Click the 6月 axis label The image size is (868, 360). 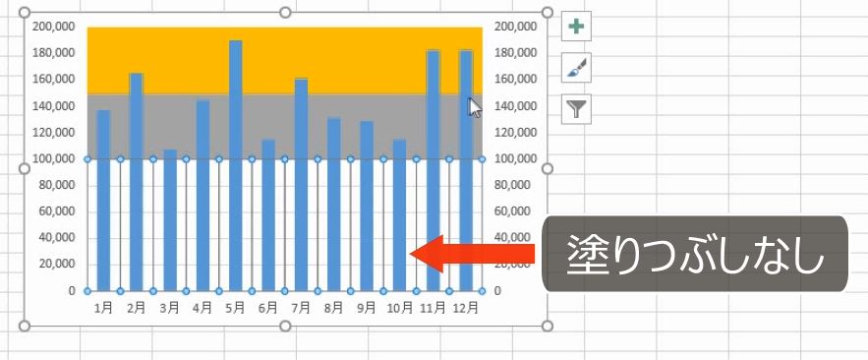coord(268,309)
